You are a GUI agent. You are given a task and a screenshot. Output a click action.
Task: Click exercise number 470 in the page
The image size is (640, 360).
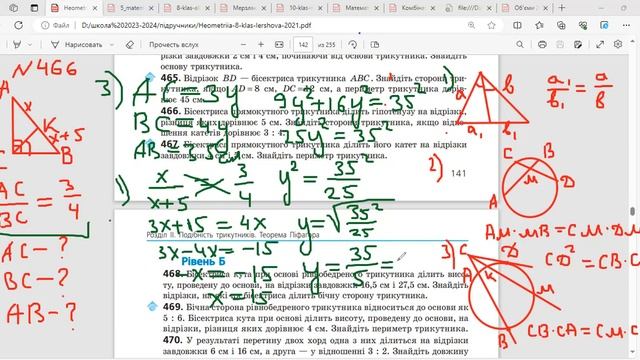172,340
